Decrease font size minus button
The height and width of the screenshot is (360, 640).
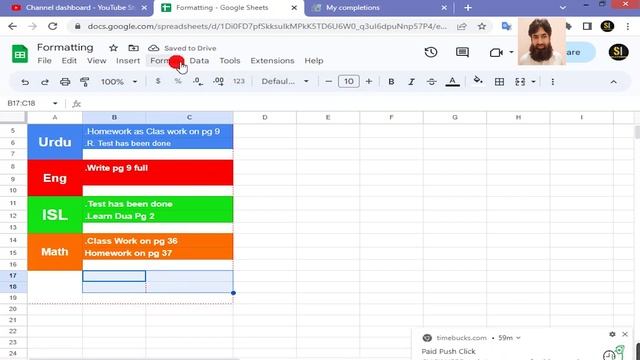(x=329, y=81)
